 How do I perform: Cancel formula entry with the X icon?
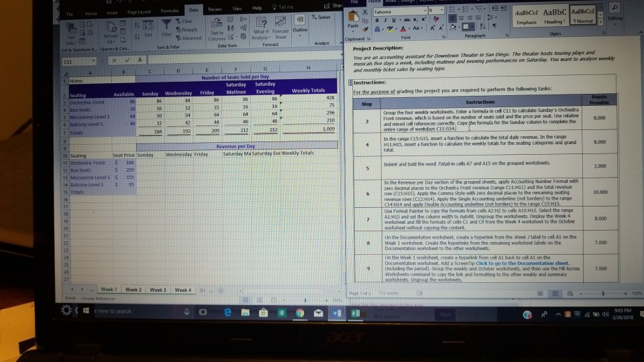coord(114,61)
